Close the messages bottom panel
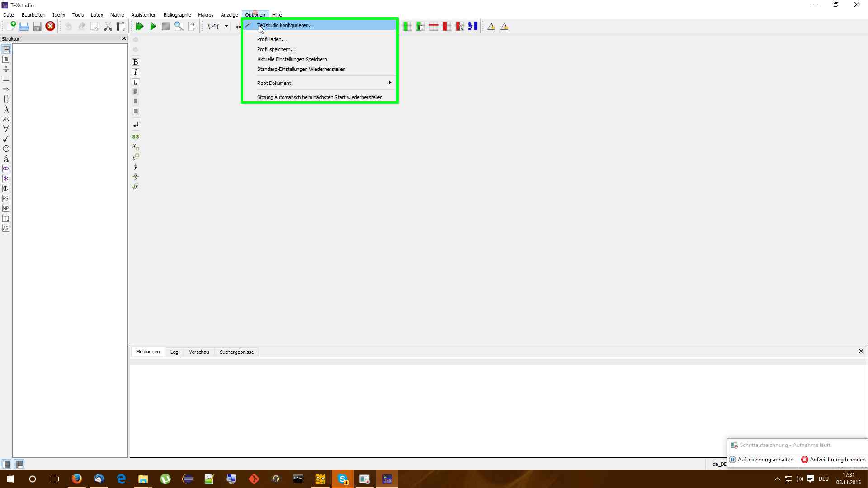Viewport: 868px width, 488px height. tap(861, 351)
